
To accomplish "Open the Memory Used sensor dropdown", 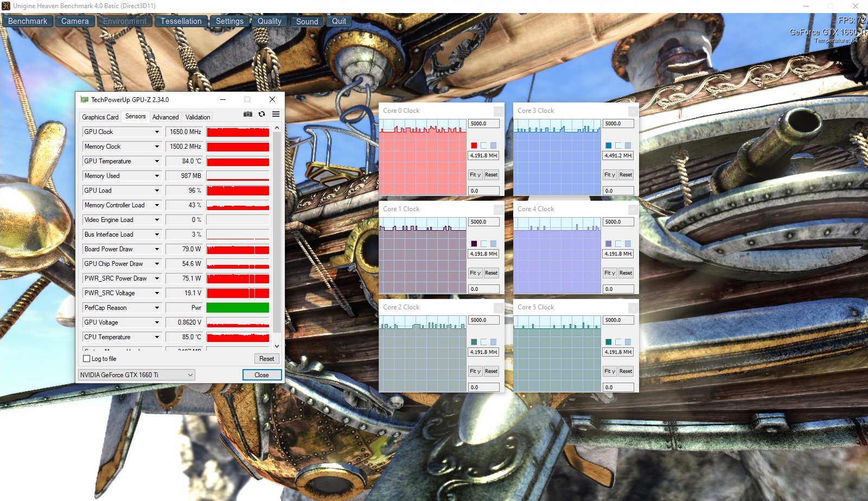I will pos(157,176).
